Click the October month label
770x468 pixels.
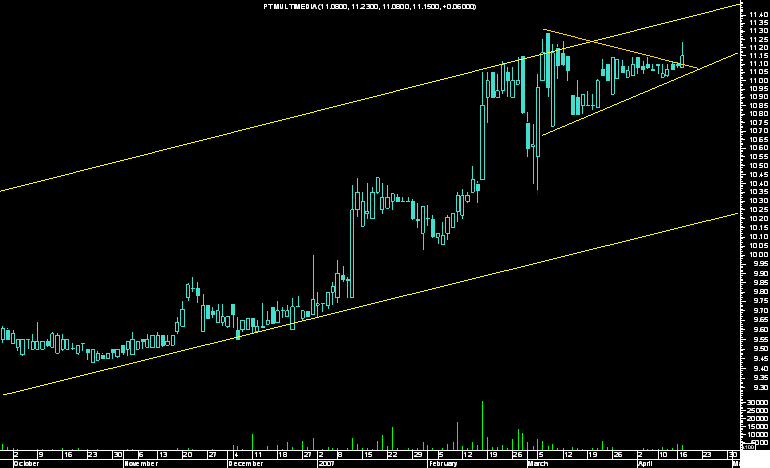point(26,464)
